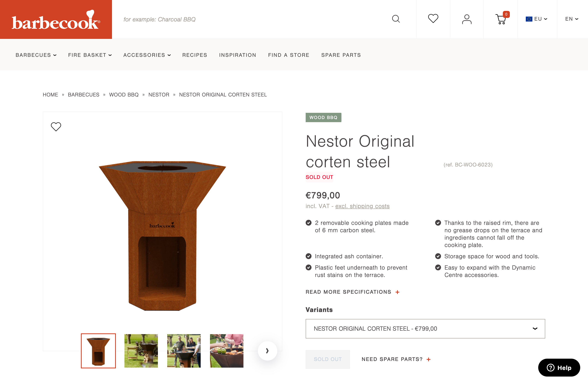This screenshot has width=588, height=382.
Task: Follow the excl. shipping costs link
Action: (362, 206)
